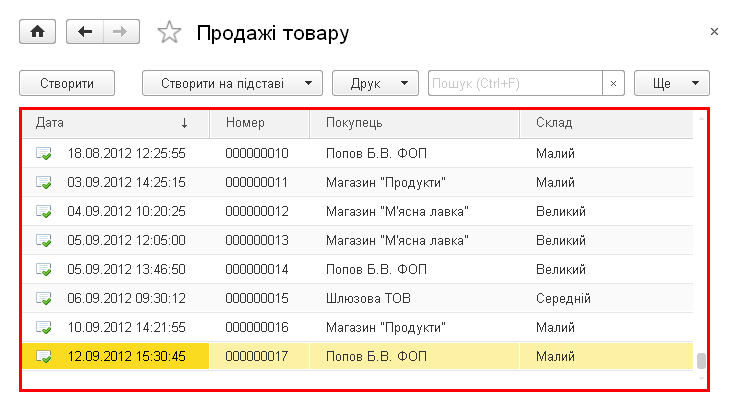Clear the search field with x
This screenshot has width=736, height=404.
click(613, 84)
